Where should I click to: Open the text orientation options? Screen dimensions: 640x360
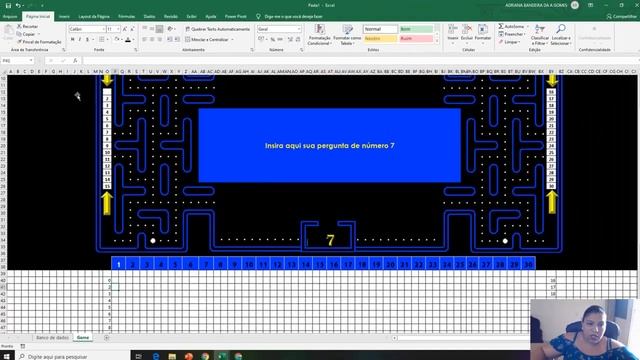[x=171, y=29]
